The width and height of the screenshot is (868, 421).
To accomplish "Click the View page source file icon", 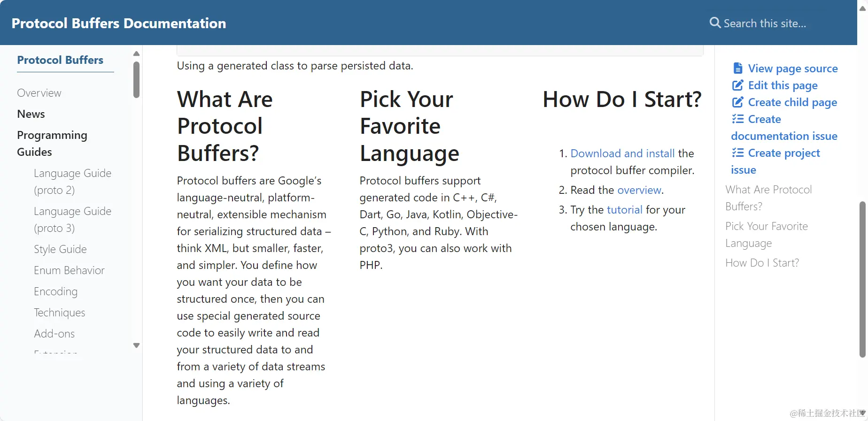I will (x=738, y=69).
